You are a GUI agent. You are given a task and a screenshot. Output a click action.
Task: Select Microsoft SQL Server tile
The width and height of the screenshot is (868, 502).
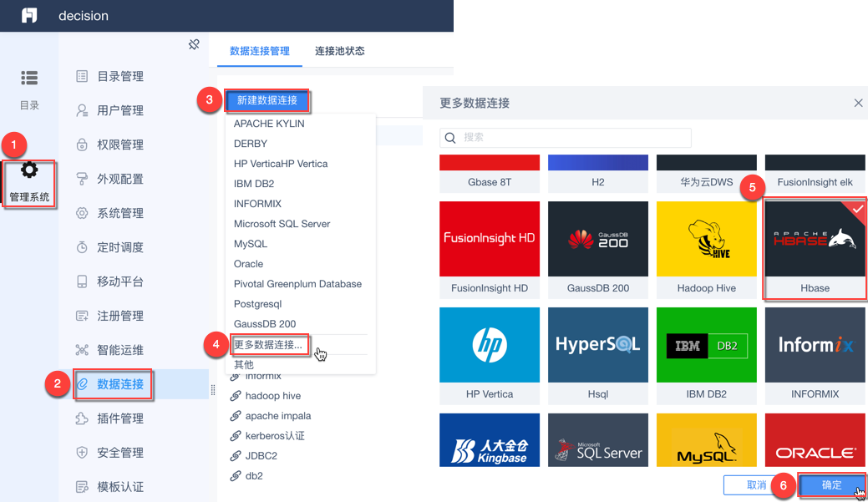(598, 440)
